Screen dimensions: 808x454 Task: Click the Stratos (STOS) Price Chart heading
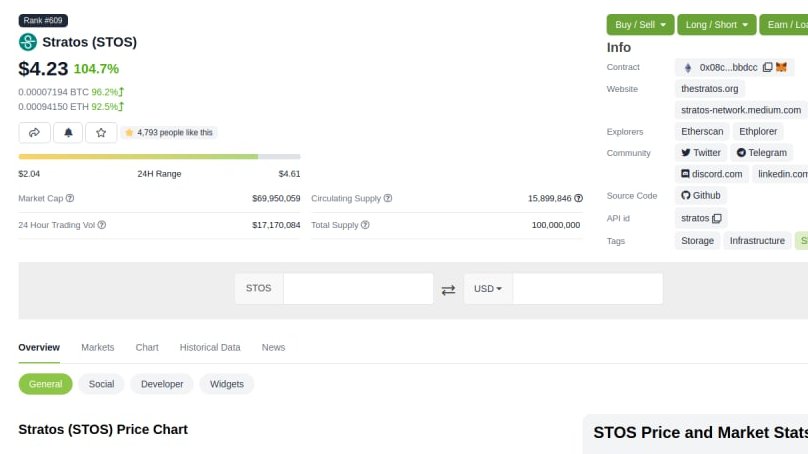pos(103,429)
